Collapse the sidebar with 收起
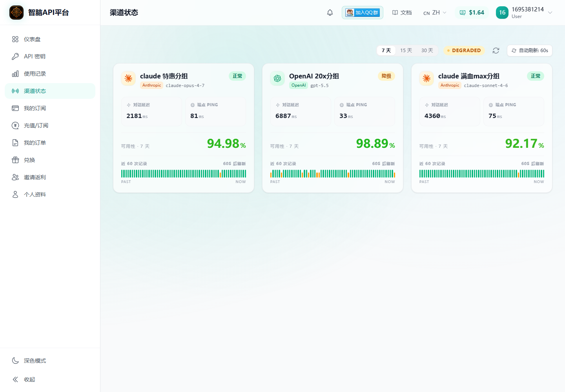 (x=50, y=379)
